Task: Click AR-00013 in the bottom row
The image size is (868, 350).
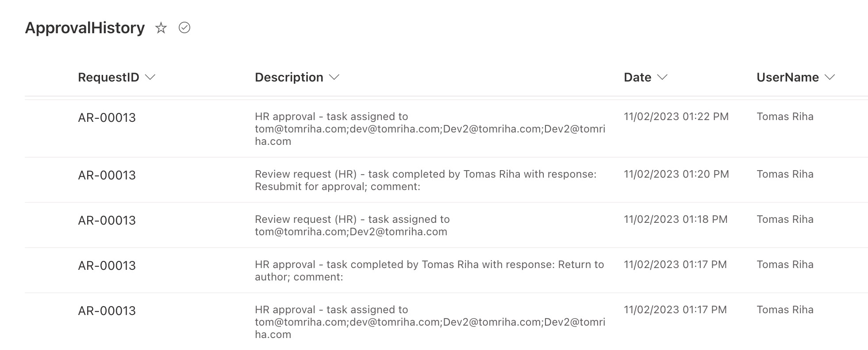Action: [107, 311]
